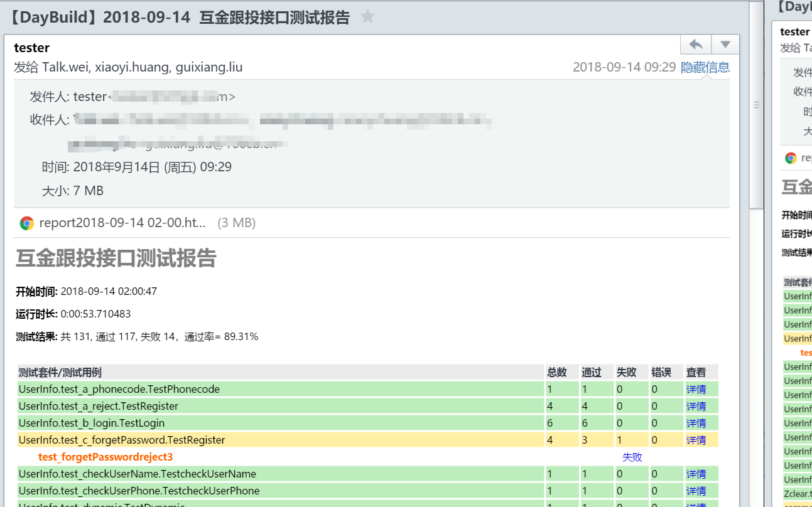This screenshot has height=507, width=812.
Task: Click the reply arrow icon
Action: click(x=696, y=45)
